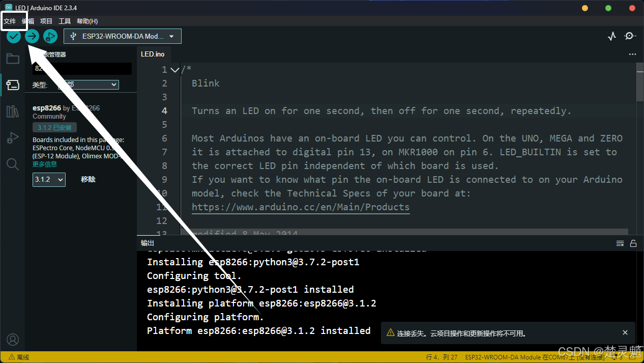Click the account profile icon

(13, 340)
